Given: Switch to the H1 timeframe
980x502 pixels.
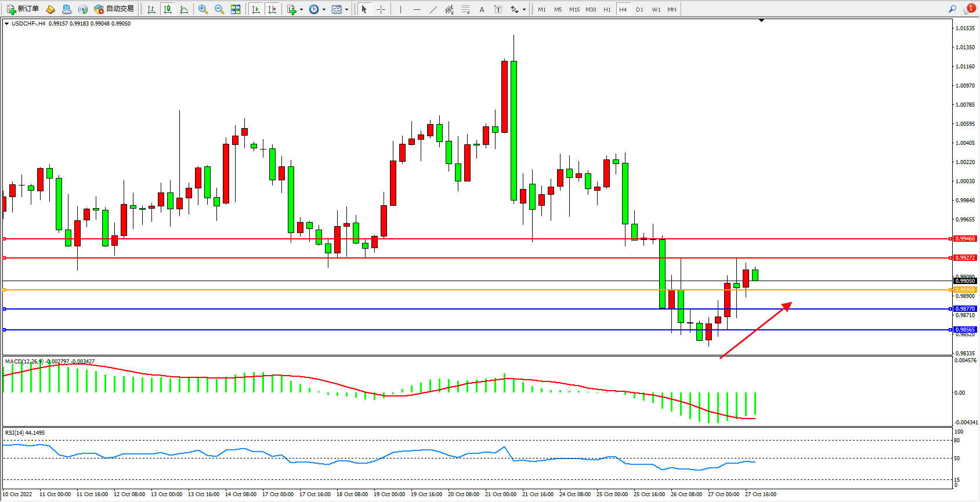Looking at the screenshot, I should [607, 9].
